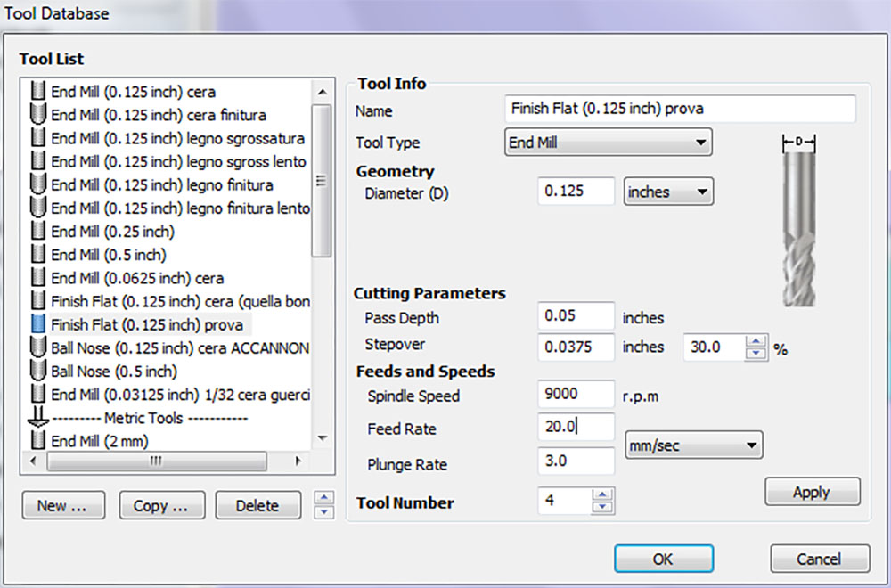Click the End Mill (0.25 inch) tool icon
Screen dimensions: 891x588
[37, 231]
